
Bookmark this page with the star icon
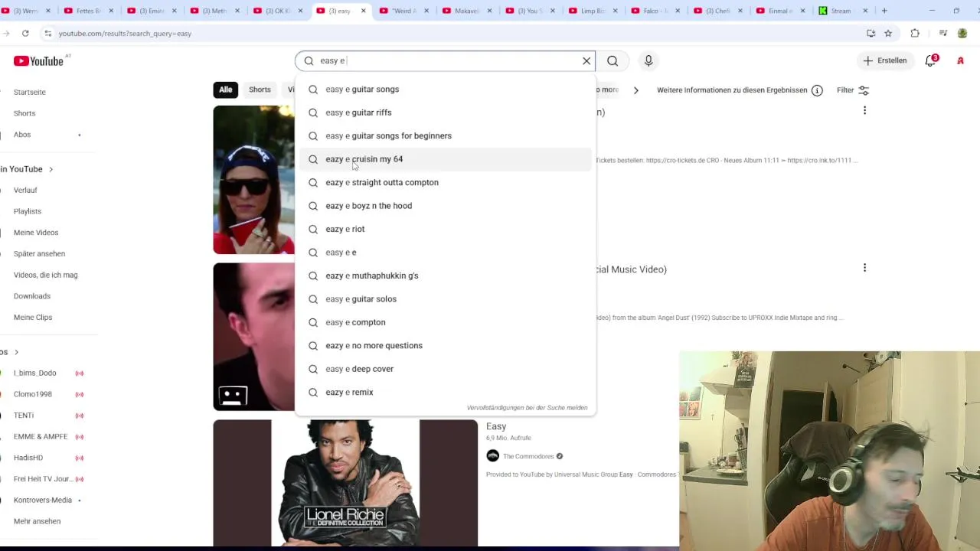[x=888, y=34]
